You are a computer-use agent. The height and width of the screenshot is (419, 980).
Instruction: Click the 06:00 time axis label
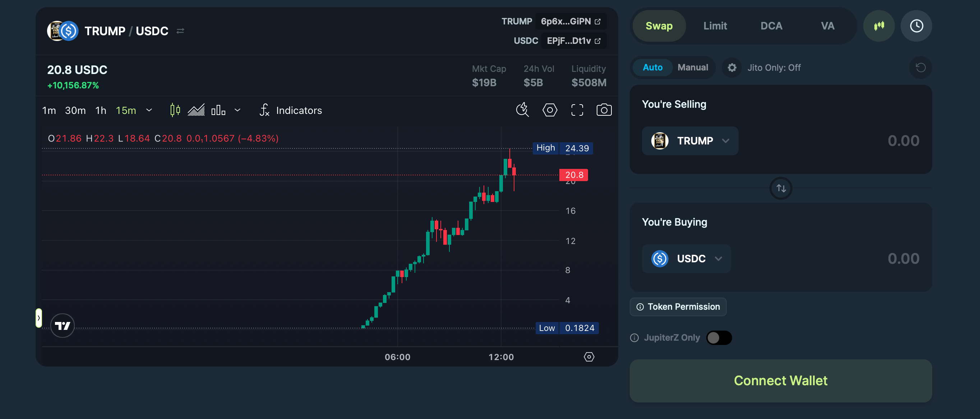point(398,357)
